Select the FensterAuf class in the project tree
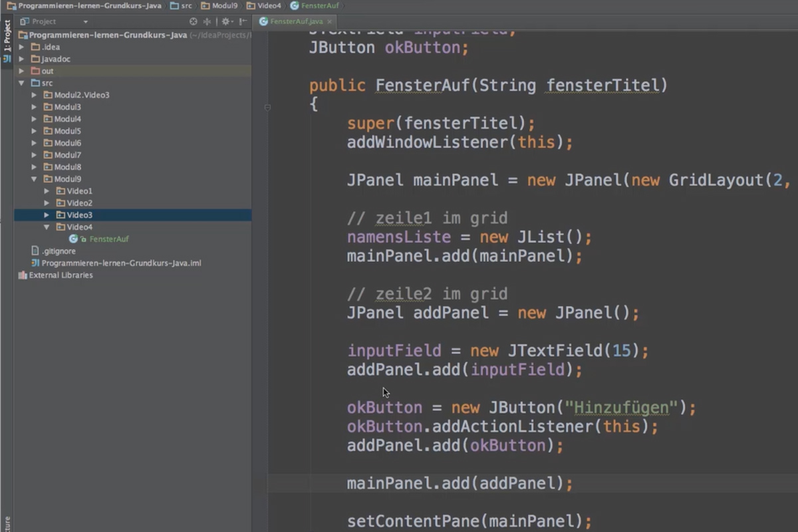Viewport: 798px width, 532px height. point(108,239)
